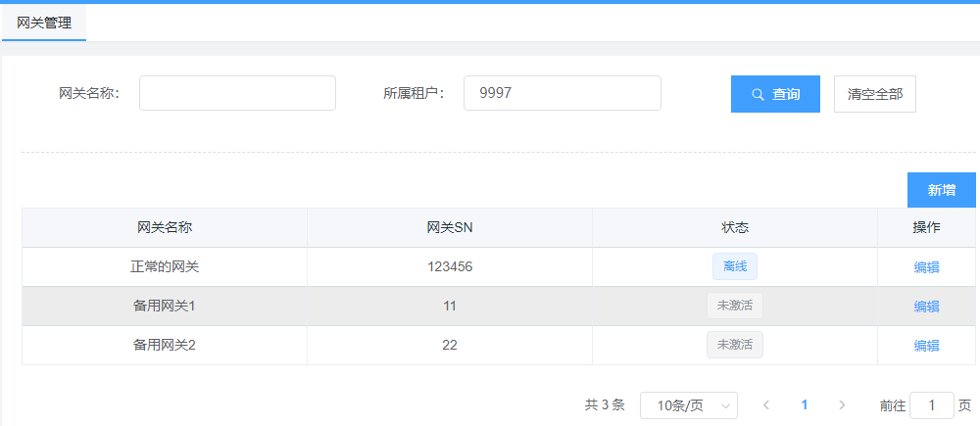Click the 网关SN column header
This screenshot has width=980, height=426.
pos(450,227)
